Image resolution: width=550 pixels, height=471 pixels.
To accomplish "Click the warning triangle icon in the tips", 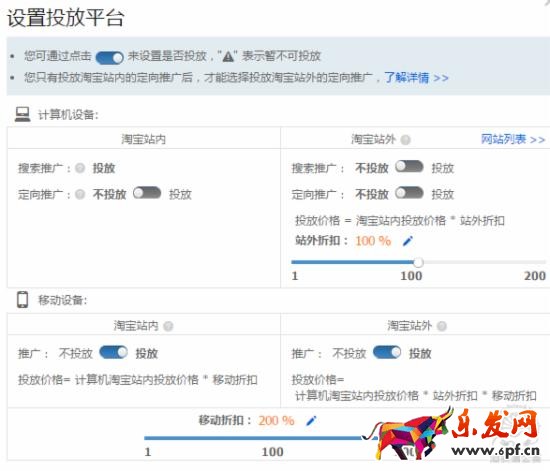I will click(x=228, y=56).
